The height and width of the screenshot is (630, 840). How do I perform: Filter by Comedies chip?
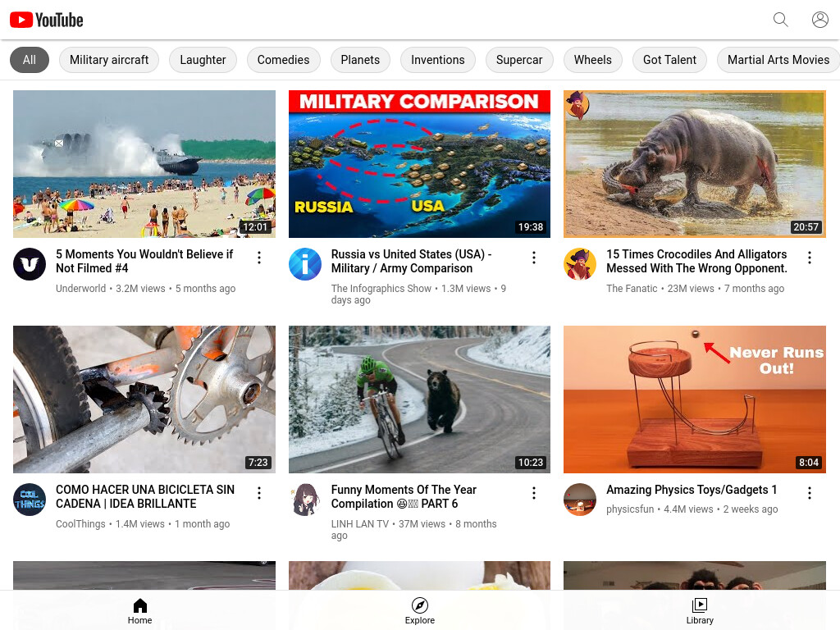click(x=283, y=60)
